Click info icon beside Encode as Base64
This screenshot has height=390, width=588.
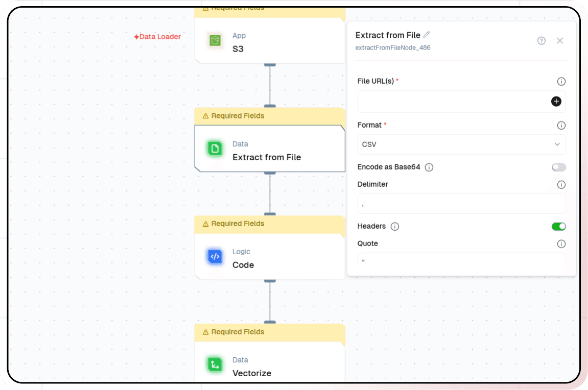tap(429, 167)
